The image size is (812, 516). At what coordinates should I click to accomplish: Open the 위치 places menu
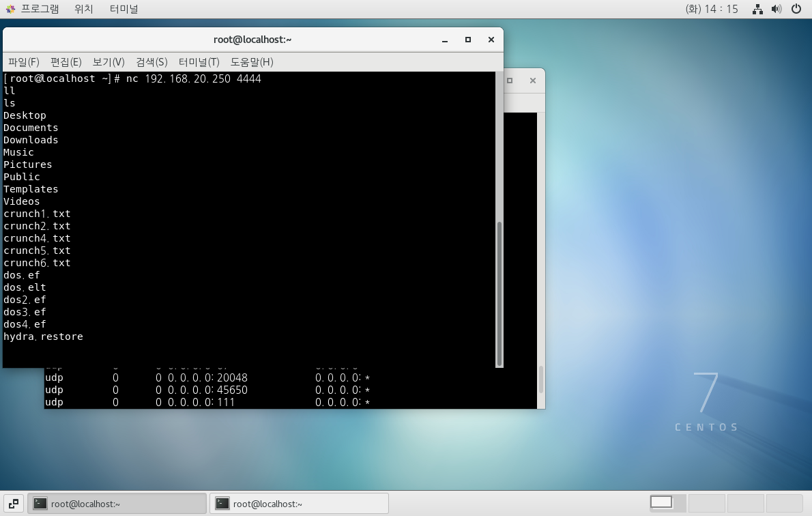coord(83,9)
